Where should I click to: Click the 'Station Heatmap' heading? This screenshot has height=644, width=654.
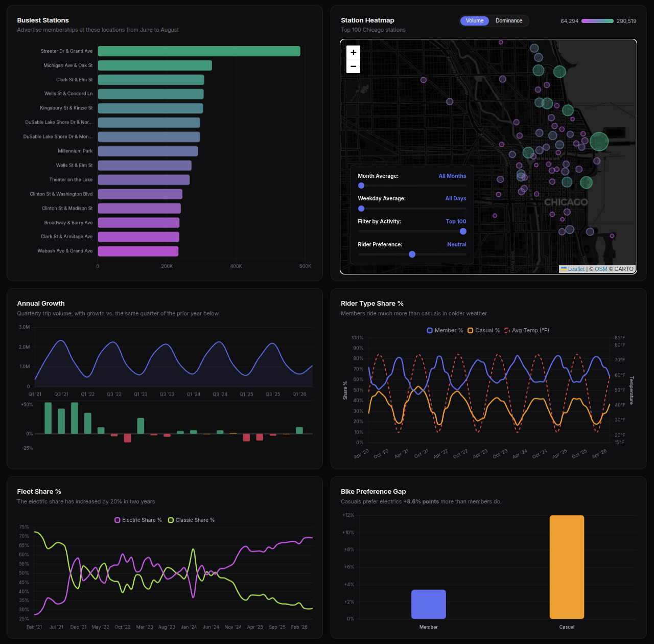(x=367, y=20)
